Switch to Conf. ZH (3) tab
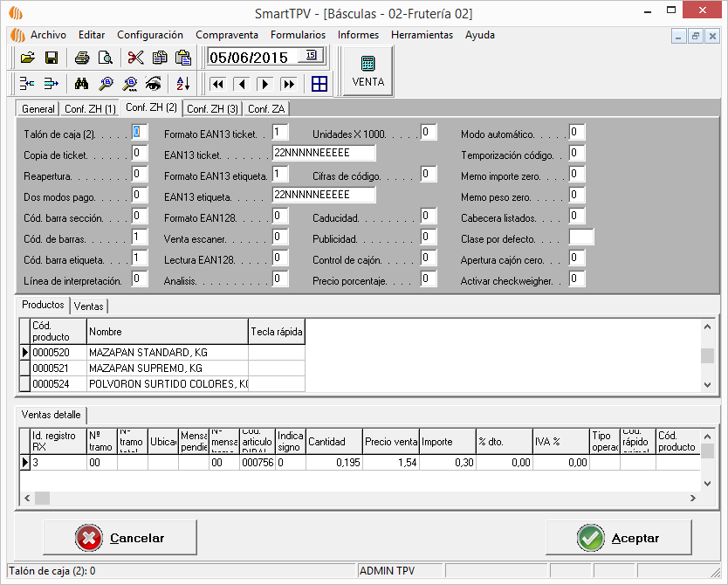 pos(212,108)
